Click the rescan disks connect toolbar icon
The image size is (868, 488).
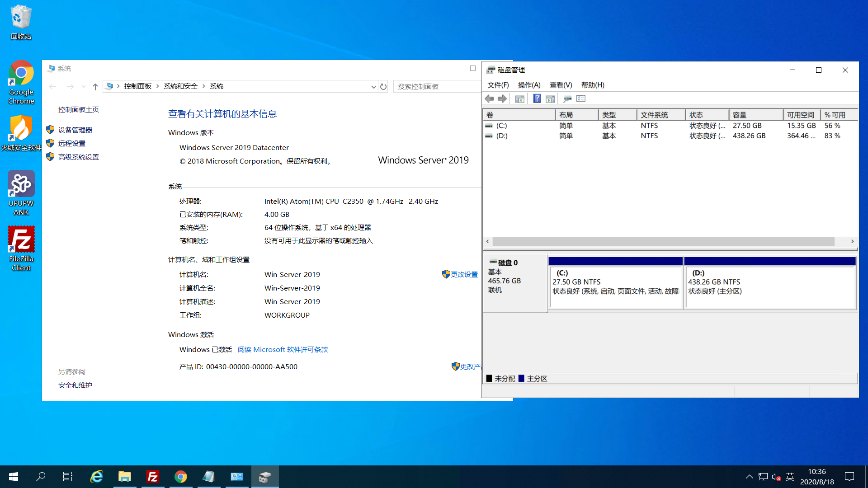coord(567,99)
